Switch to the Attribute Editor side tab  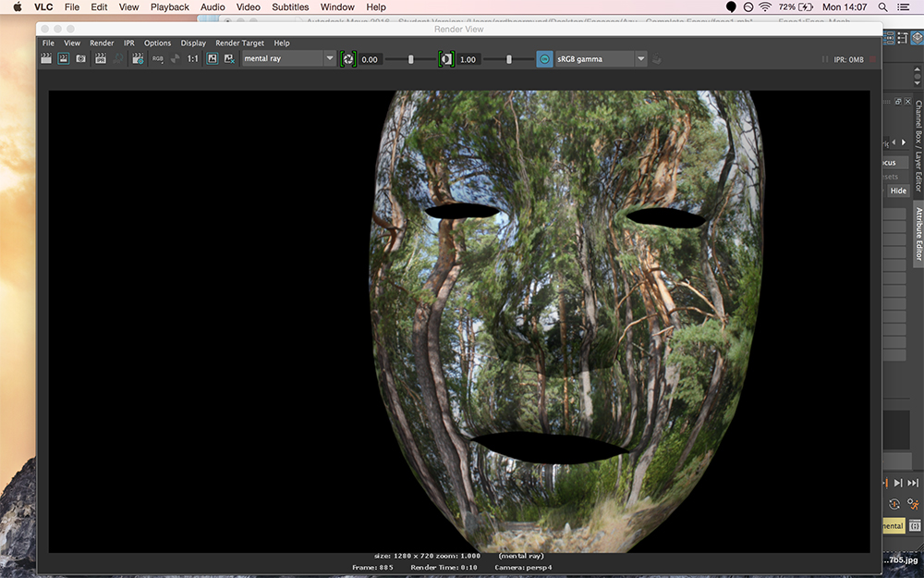918,234
